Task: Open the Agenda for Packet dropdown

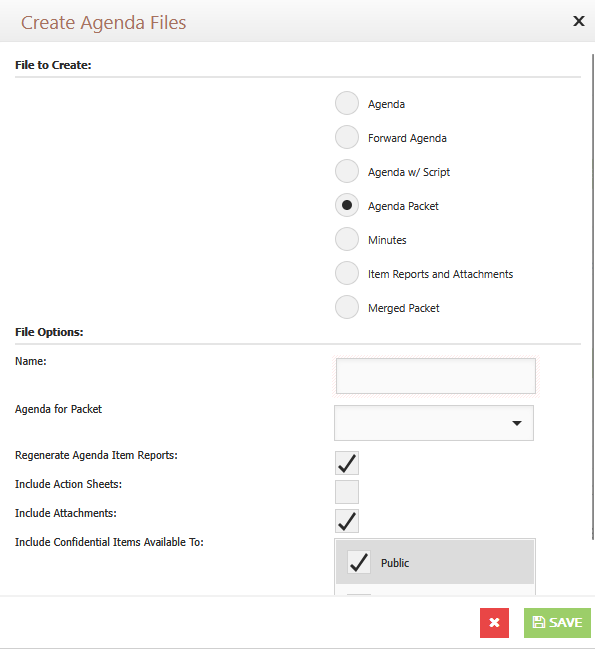Action: click(x=434, y=423)
